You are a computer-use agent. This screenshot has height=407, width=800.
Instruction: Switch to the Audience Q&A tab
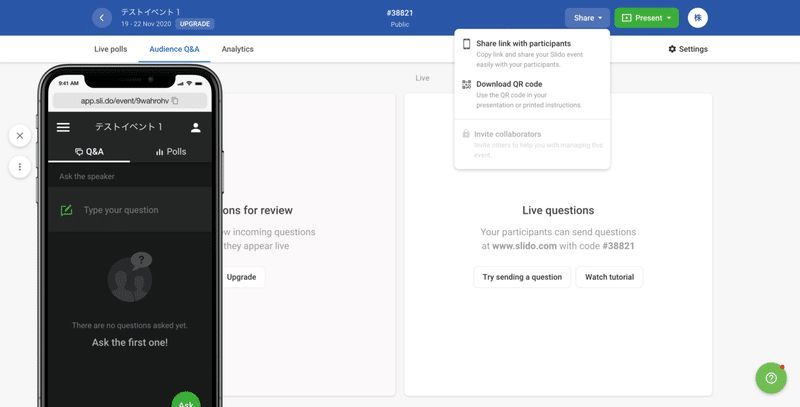(174, 49)
